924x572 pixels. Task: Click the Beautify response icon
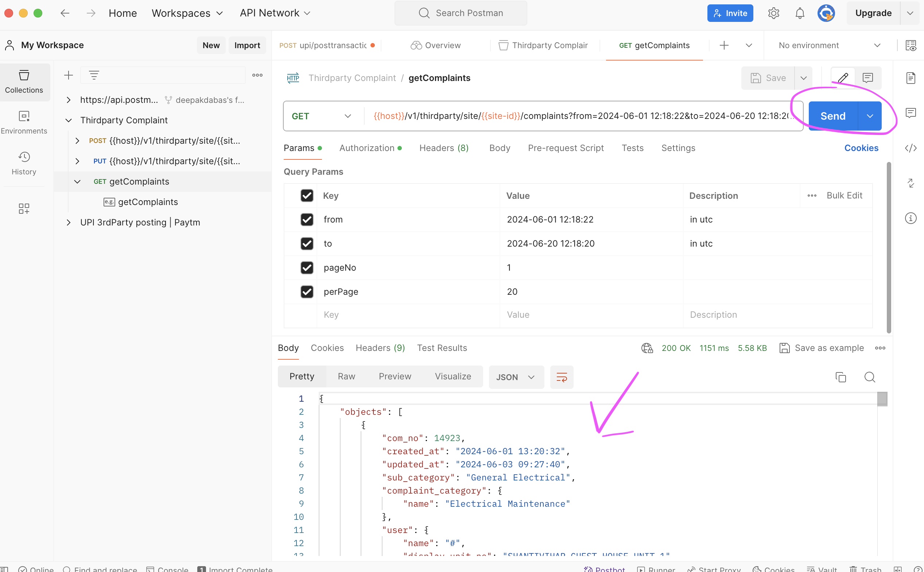[x=562, y=376]
